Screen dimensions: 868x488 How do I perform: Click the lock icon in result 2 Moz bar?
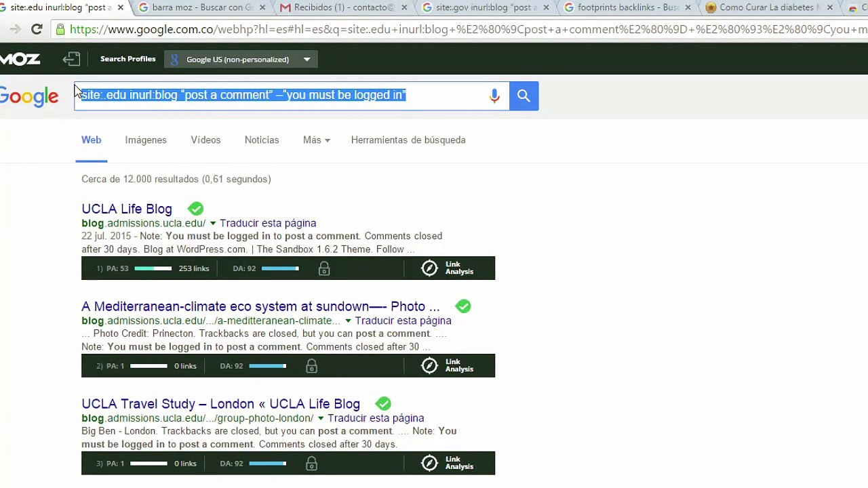(311, 367)
